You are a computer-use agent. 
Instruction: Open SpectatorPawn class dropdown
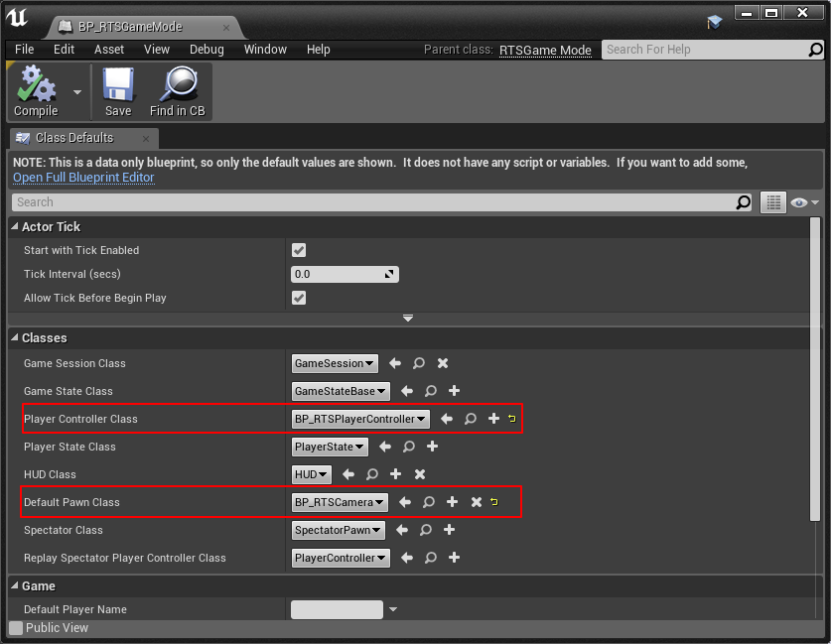point(339,530)
